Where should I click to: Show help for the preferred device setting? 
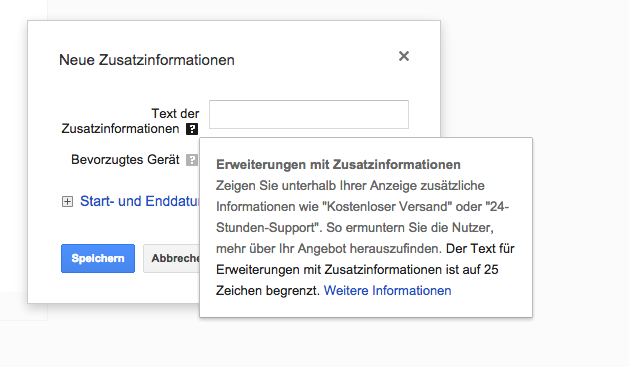192,160
